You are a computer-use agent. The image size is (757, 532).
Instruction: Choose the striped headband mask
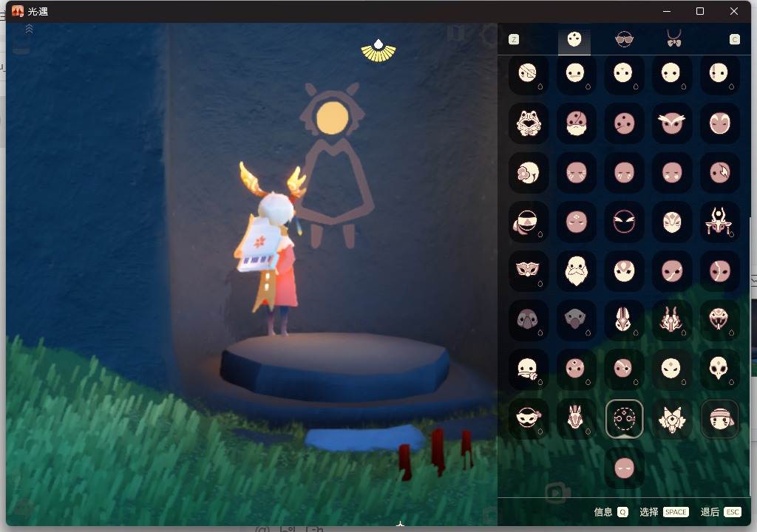point(719,418)
